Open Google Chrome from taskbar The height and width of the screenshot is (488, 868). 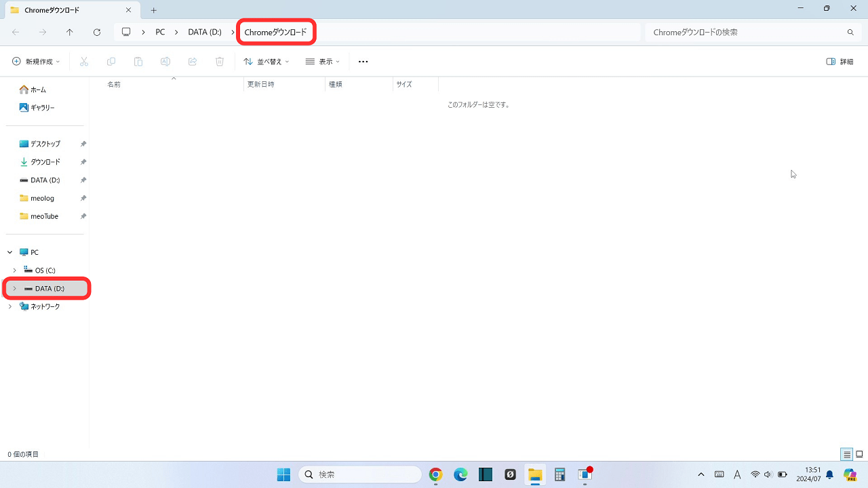pyautogui.click(x=436, y=474)
